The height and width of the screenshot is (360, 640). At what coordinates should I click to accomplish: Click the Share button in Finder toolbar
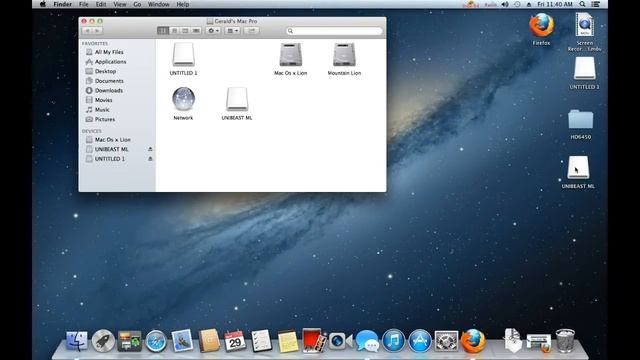pos(251,31)
